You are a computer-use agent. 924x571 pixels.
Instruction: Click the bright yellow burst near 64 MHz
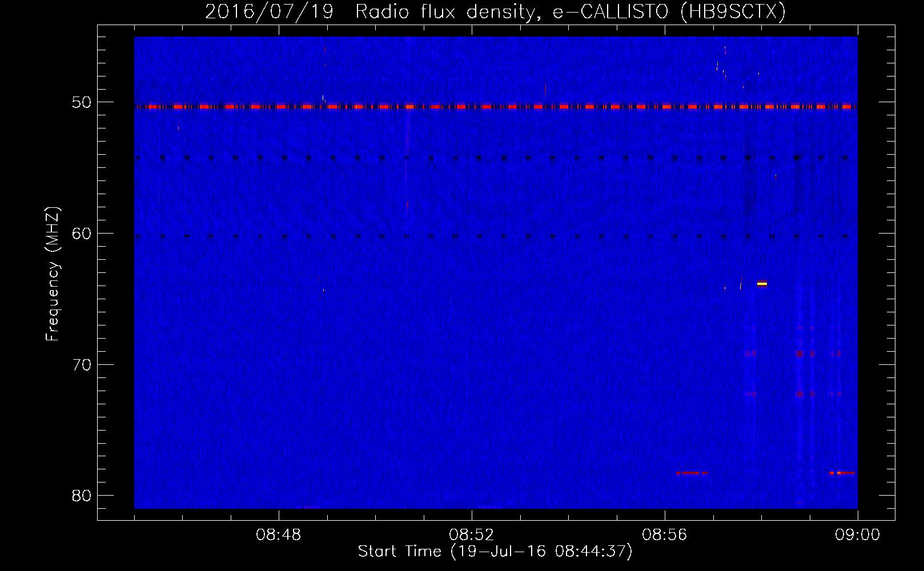tap(762, 284)
